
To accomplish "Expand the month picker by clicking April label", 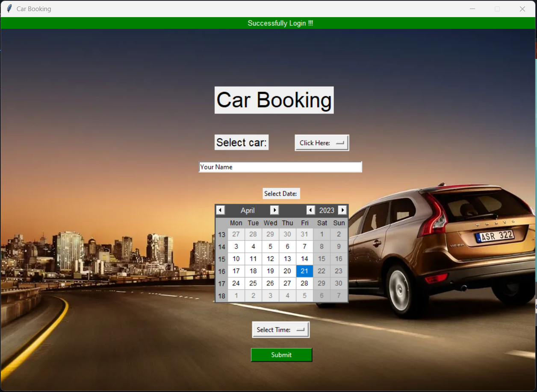I will [x=248, y=210].
